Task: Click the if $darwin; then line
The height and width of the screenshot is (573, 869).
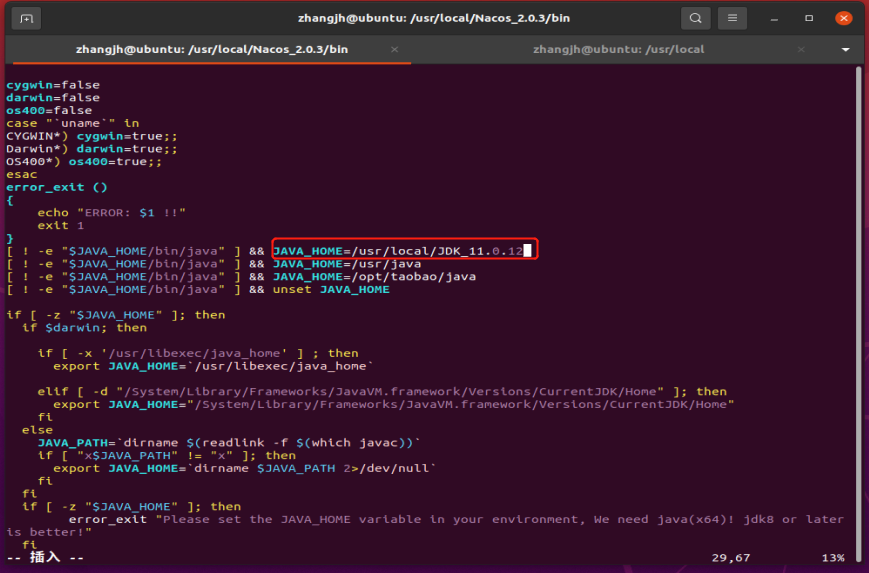Action: coord(84,328)
